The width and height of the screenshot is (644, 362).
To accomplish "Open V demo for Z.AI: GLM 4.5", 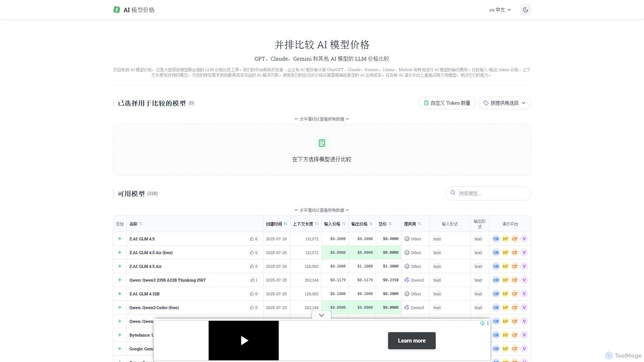I will tap(524, 239).
